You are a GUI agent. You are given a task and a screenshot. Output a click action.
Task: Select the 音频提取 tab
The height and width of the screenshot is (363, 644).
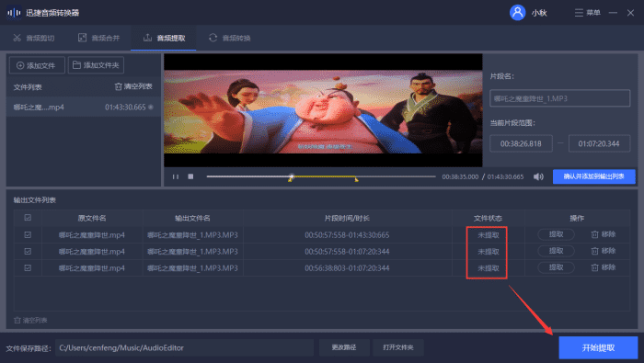[x=164, y=39]
